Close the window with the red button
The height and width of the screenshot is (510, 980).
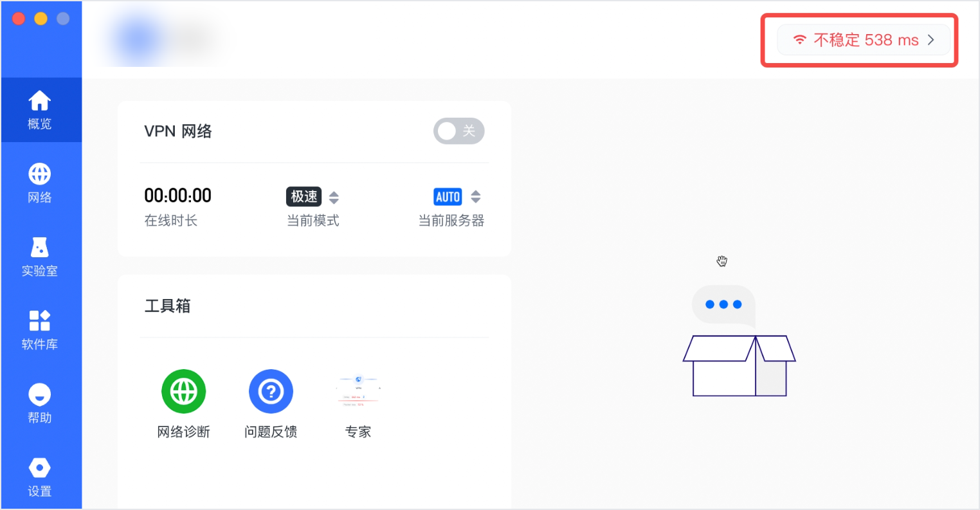click(x=19, y=19)
